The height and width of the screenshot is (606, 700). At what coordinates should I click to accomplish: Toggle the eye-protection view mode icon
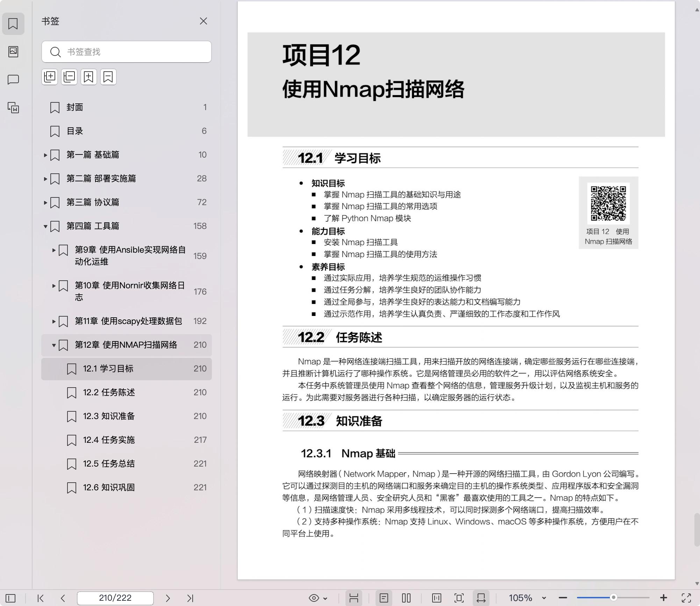click(314, 598)
